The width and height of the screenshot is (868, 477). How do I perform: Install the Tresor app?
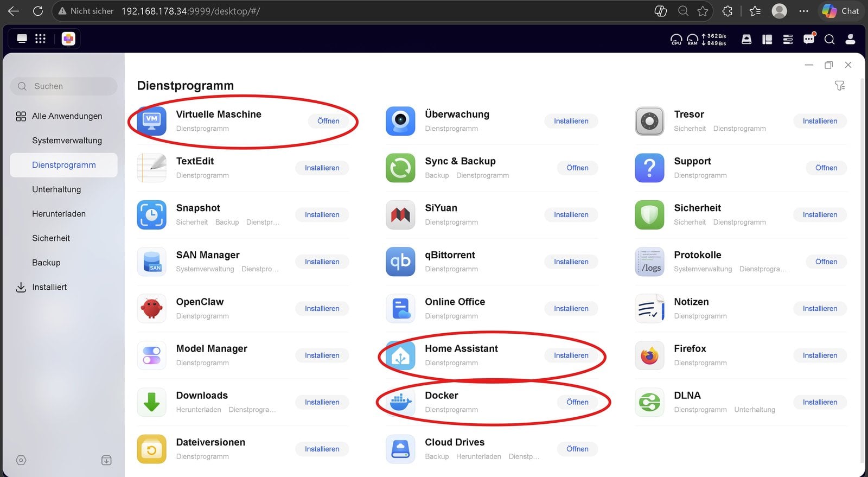coord(820,121)
